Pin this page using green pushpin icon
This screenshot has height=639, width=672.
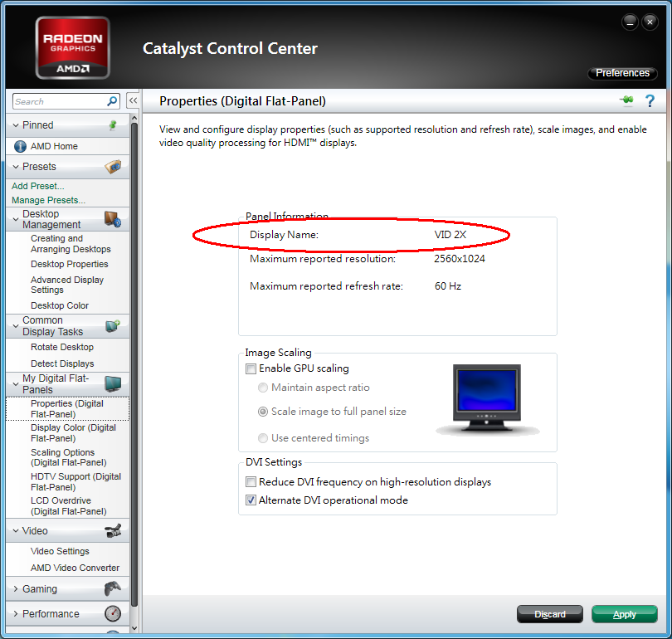click(626, 100)
